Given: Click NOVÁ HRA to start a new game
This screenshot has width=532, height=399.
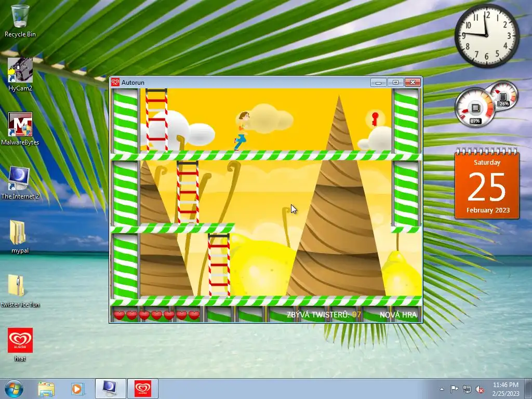Looking at the screenshot, I should 398,315.
